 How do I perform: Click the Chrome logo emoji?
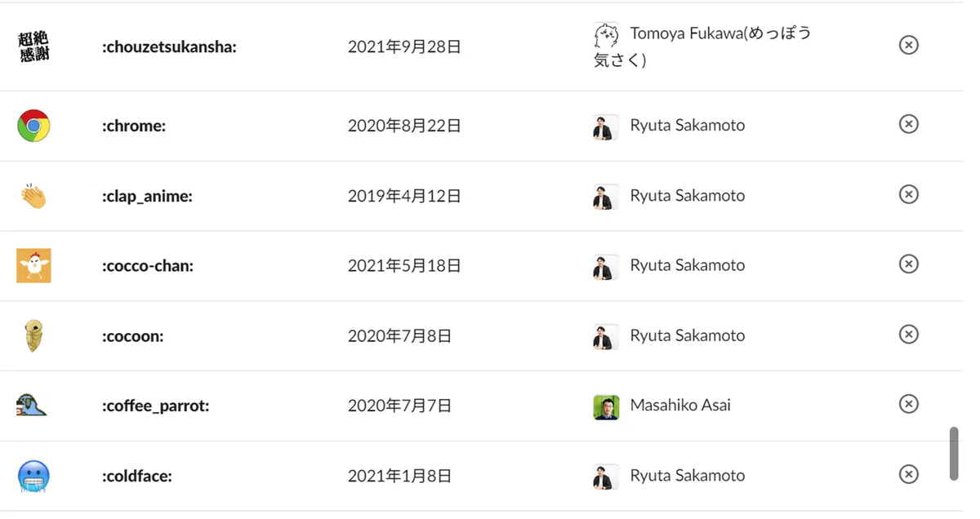click(x=33, y=126)
